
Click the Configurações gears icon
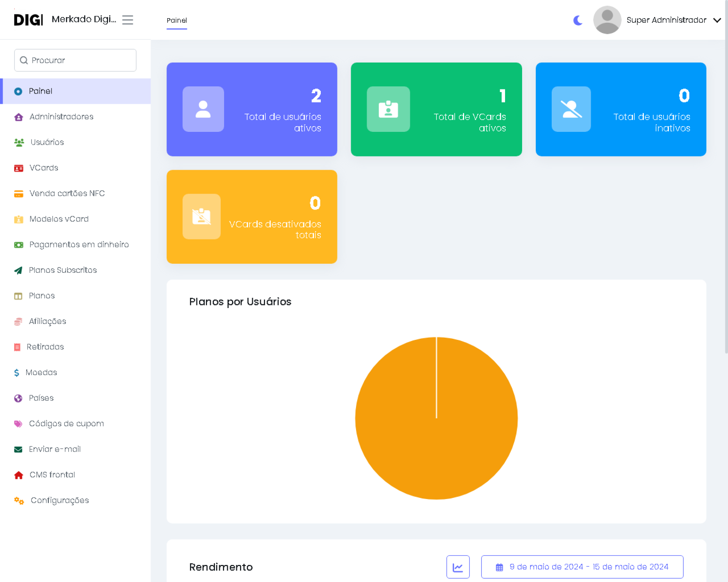(x=19, y=501)
